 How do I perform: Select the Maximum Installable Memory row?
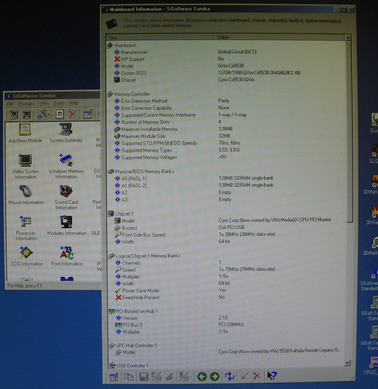(x=227, y=129)
